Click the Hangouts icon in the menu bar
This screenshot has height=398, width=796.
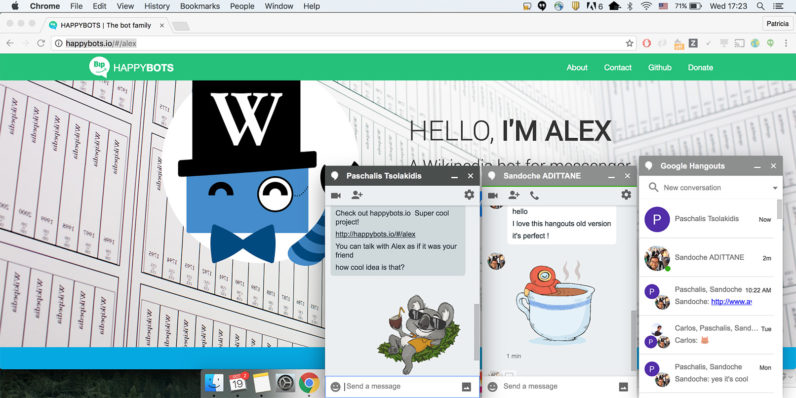tap(542, 6)
